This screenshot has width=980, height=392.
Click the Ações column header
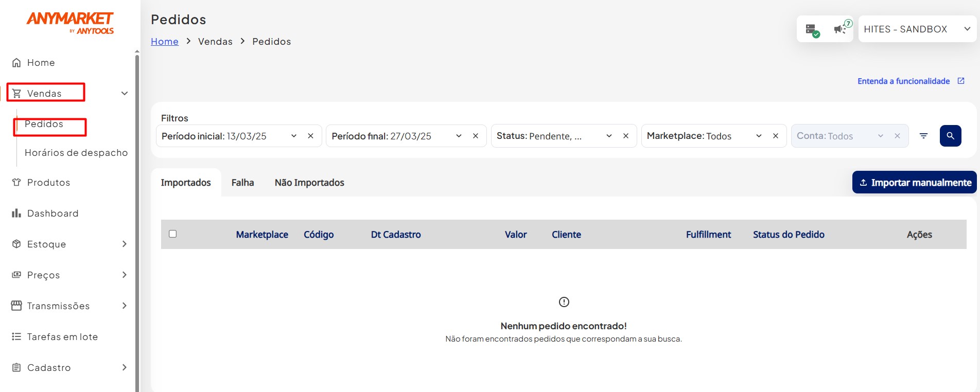pos(919,235)
